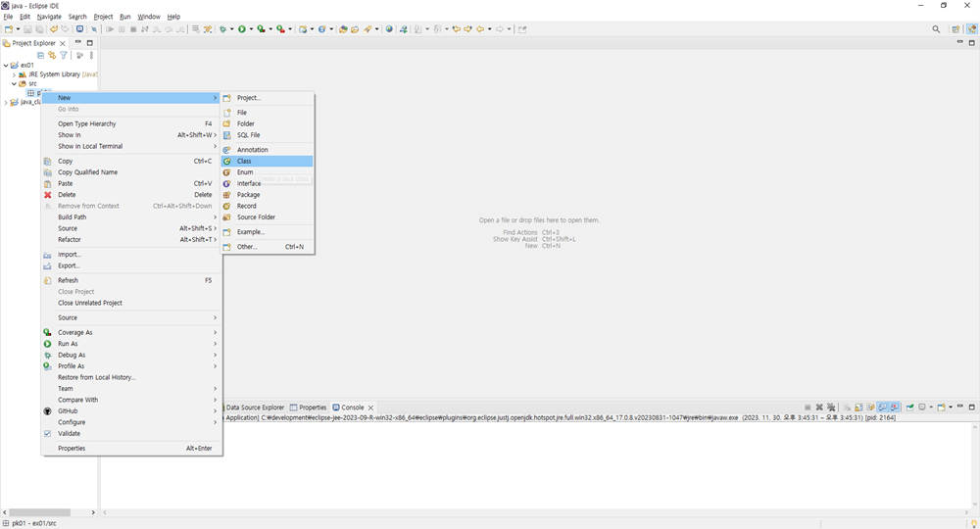Toggle Show Console on standard error change

click(x=895, y=408)
